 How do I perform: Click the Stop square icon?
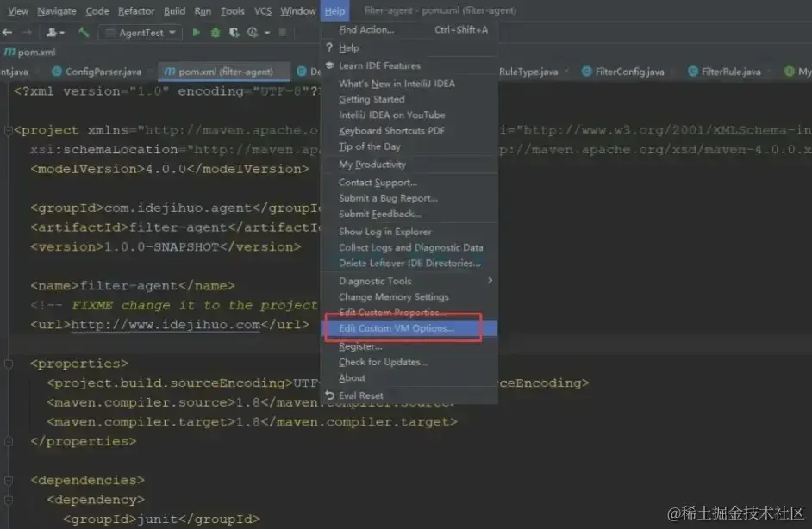tap(282, 33)
